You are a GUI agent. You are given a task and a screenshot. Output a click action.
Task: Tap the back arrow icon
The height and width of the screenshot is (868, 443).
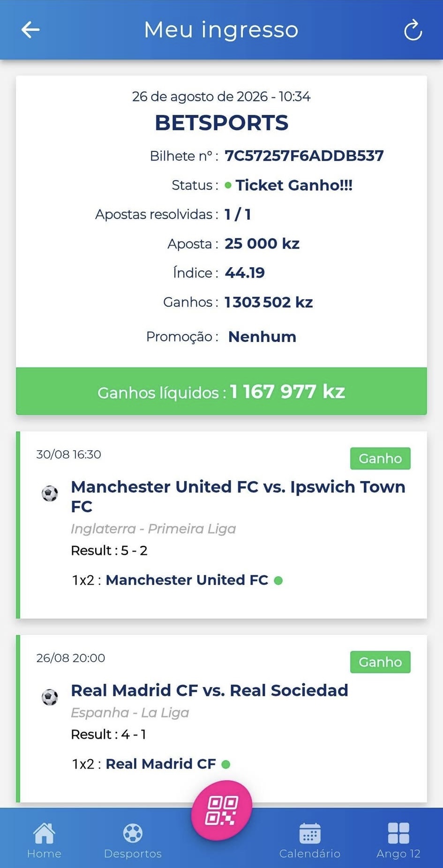30,30
